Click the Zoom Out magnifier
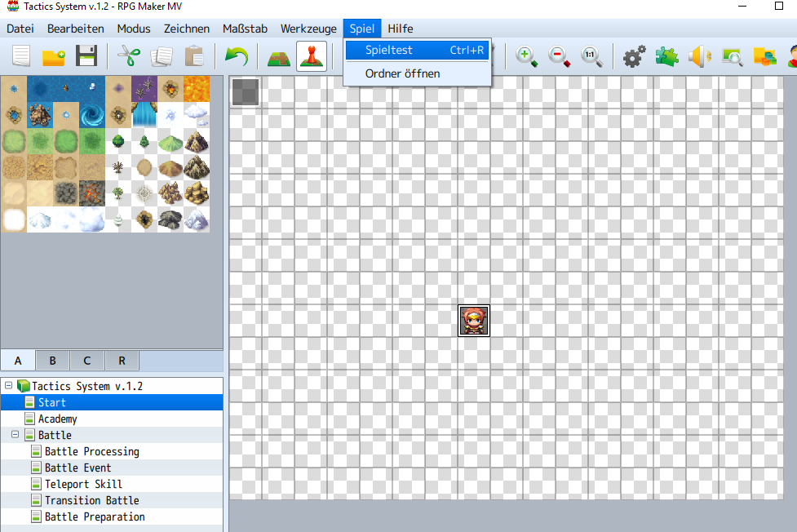 [559, 56]
